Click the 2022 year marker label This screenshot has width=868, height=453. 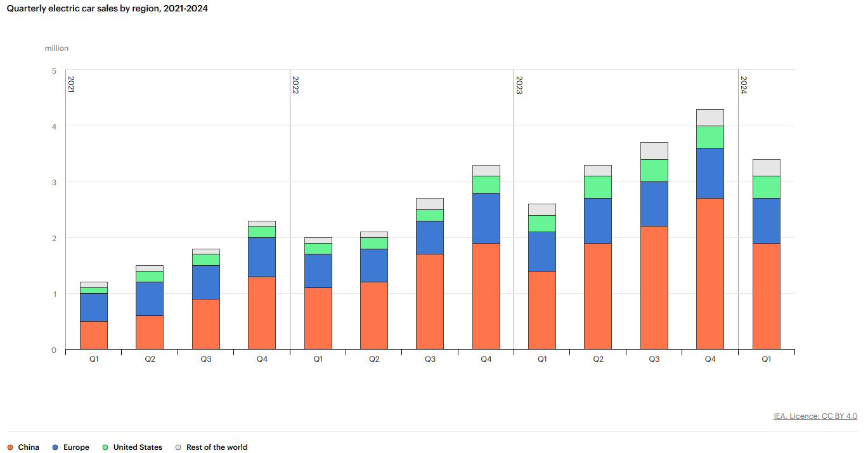[295, 85]
